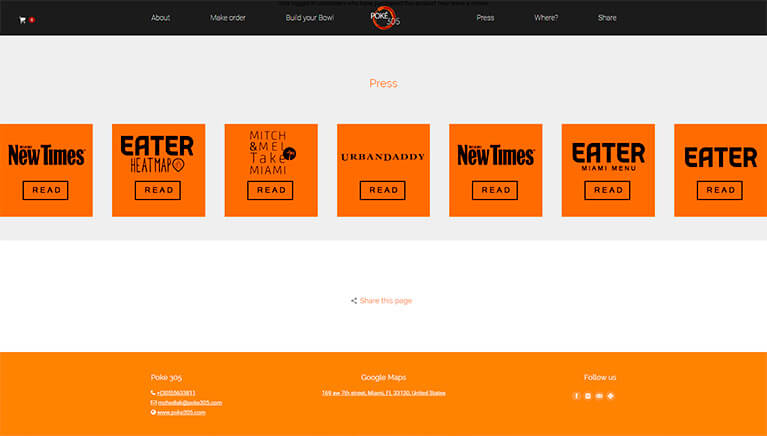Open the About menu item
Viewport: 767px width, 436px height.
pyautogui.click(x=160, y=18)
